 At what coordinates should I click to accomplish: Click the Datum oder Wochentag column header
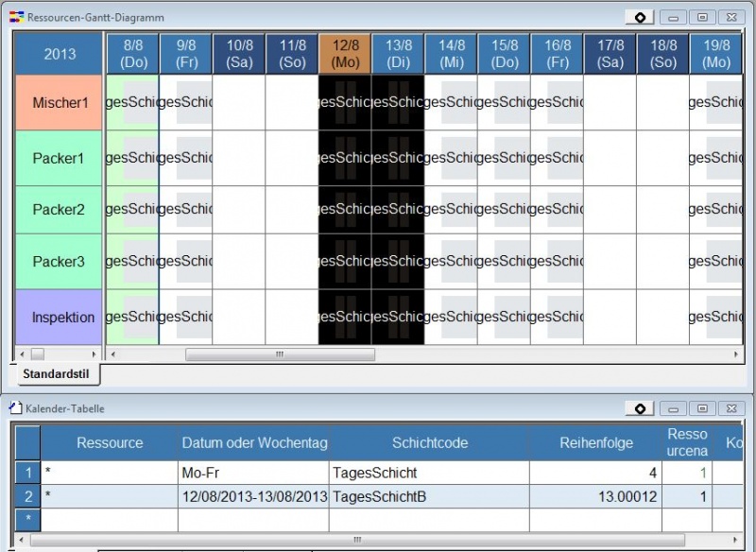pyautogui.click(x=254, y=442)
